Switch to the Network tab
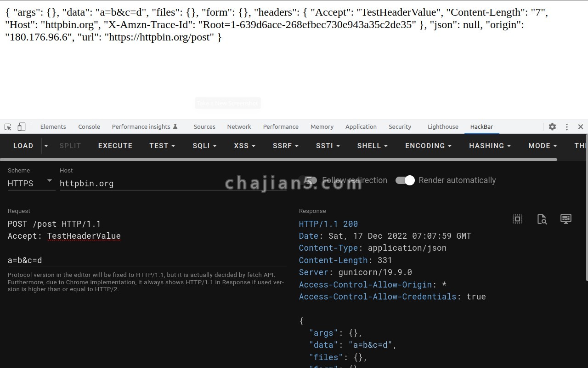The image size is (588, 368). (x=239, y=127)
